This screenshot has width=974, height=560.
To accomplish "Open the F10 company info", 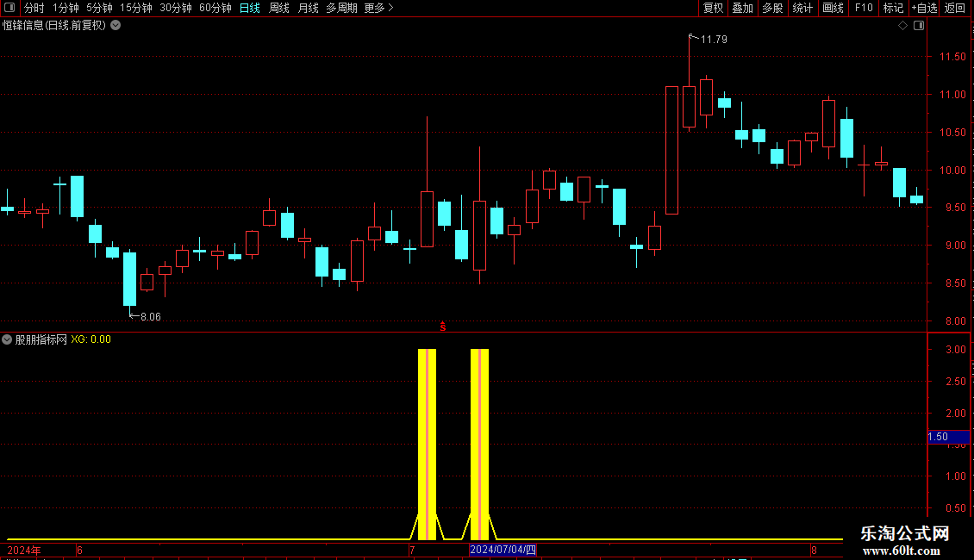I will 864,8.
